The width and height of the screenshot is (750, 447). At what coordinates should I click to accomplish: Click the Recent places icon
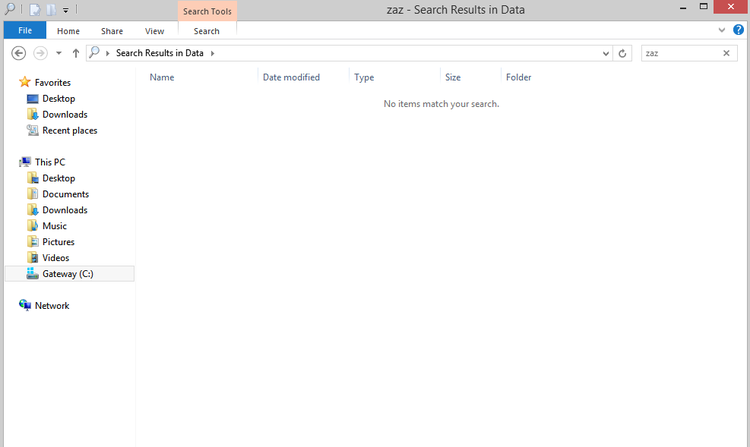pyautogui.click(x=33, y=130)
